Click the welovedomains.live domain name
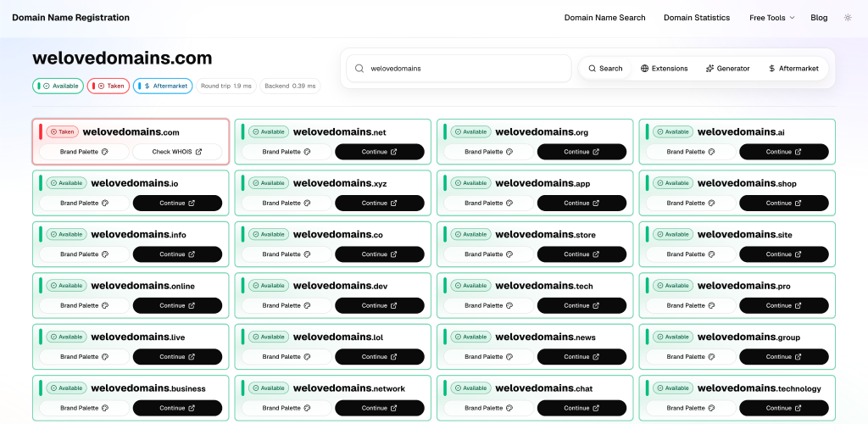Viewport: 868px width, 424px height. pos(138,338)
